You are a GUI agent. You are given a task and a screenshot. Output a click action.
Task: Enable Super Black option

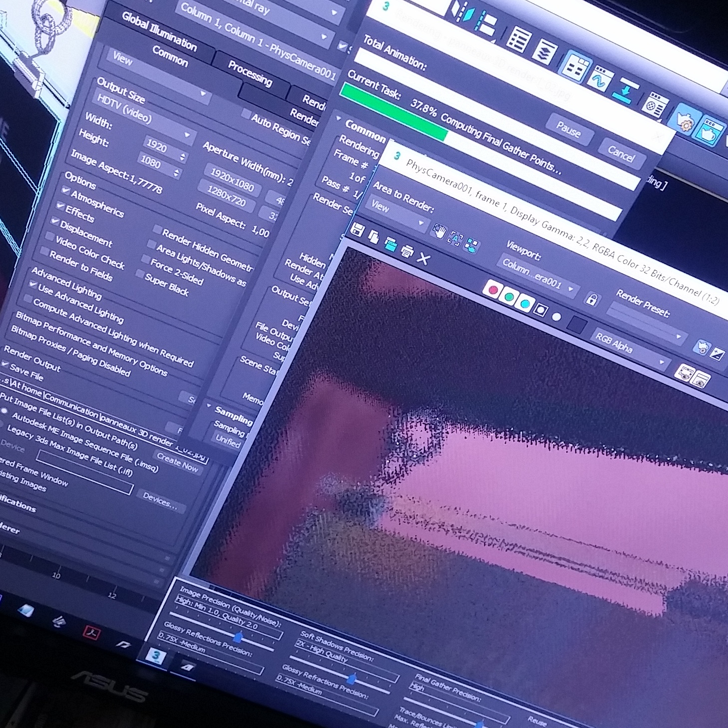140,275
